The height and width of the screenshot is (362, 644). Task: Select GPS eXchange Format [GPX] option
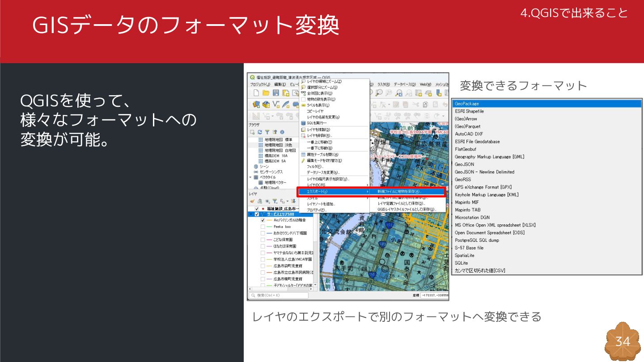547,187
